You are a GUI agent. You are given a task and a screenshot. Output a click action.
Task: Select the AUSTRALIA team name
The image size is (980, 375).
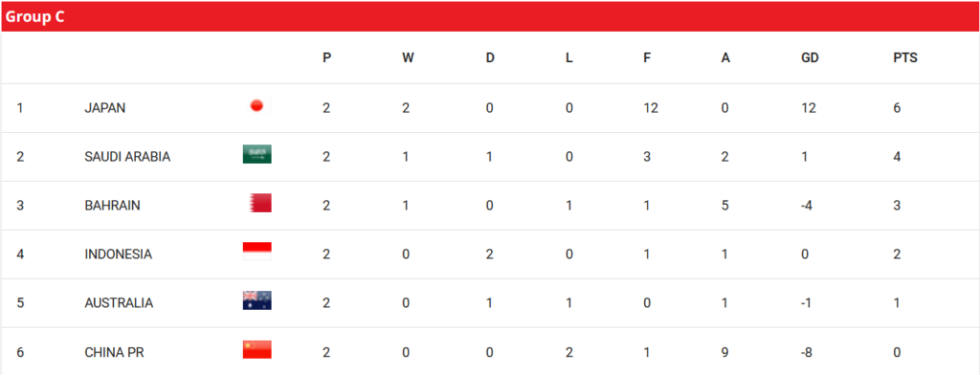coord(119,302)
